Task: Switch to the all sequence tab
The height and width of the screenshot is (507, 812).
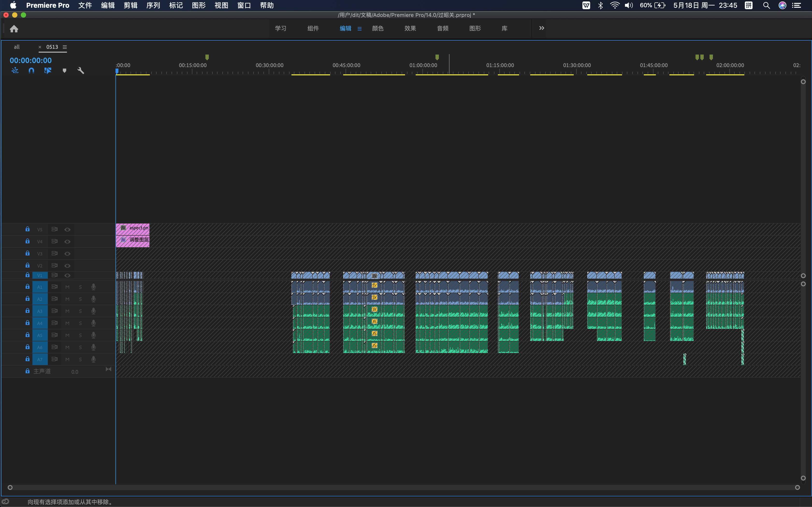Action: tap(17, 47)
